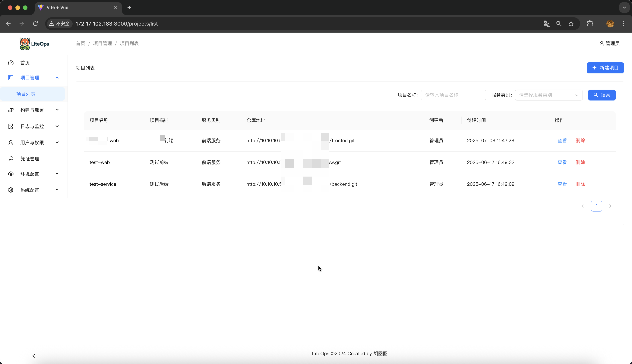Image resolution: width=632 pixels, height=364 pixels.
Task: Click 查看 for test-service project
Action: pos(562,184)
